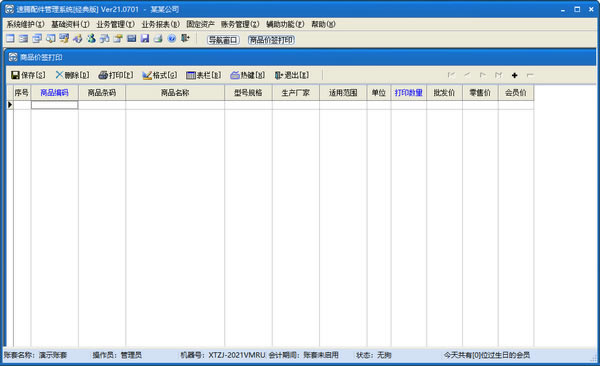Open 表栏[B] column settings
Screen dimensions: 600x366
click(204, 75)
